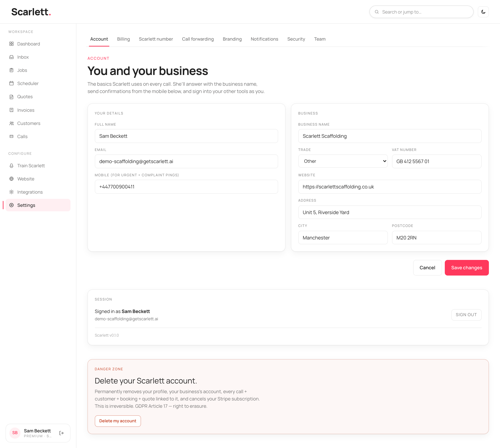Click the Cancel button
Viewport: 500px width, 448px height.
427,268
